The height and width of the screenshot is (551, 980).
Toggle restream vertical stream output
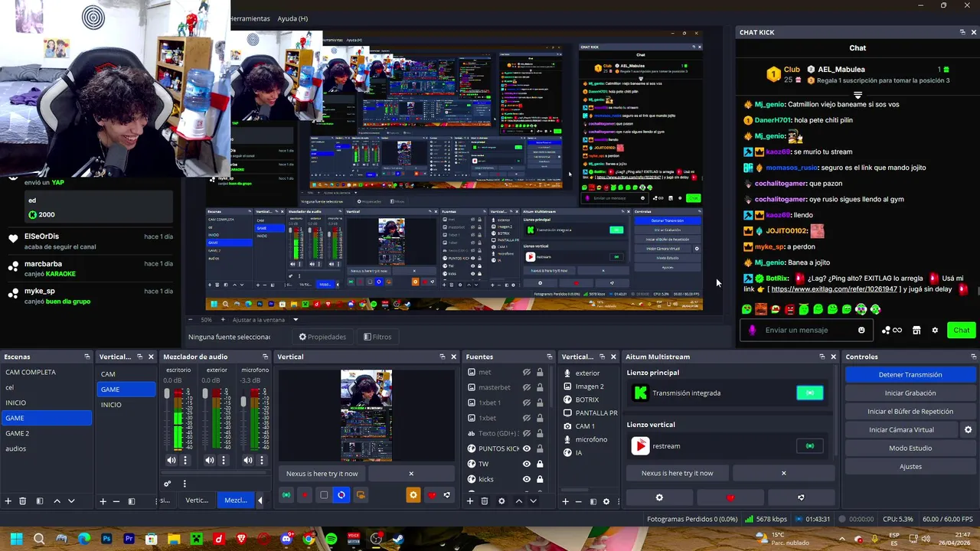(x=810, y=445)
